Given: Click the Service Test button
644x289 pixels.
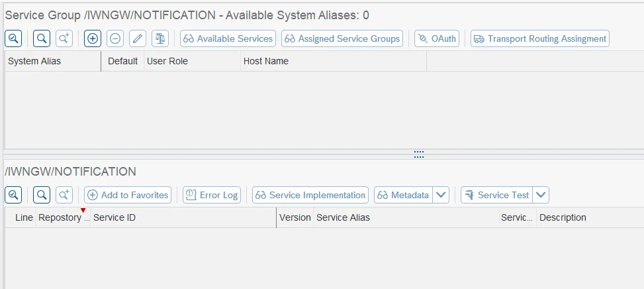Looking at the screenshot, I should (x=496, y=195).
